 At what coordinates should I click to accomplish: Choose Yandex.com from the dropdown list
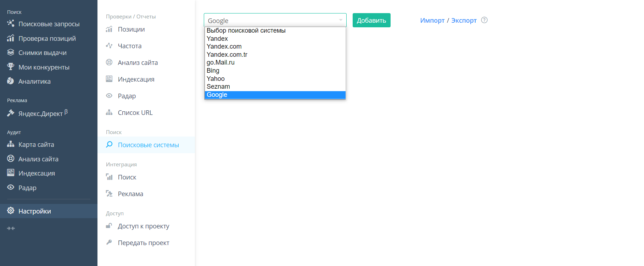point(275,46)
